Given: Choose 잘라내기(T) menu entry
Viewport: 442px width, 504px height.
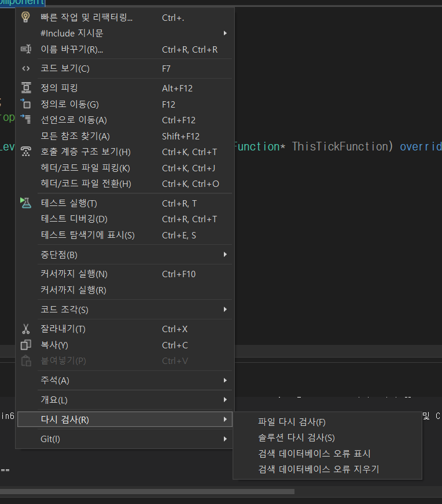Looking at the screenshot, I should coord(125,329).
